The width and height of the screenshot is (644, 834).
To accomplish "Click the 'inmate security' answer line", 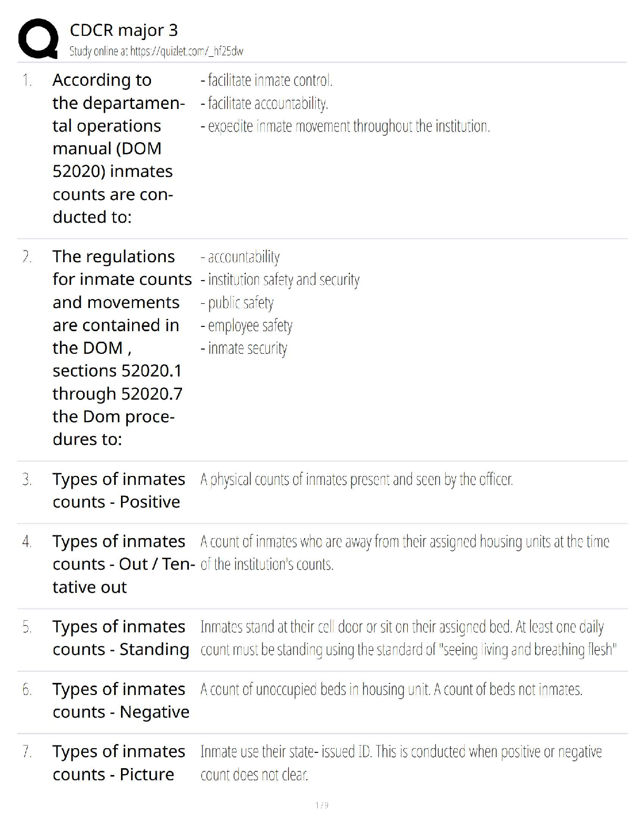I will (244, 349).
